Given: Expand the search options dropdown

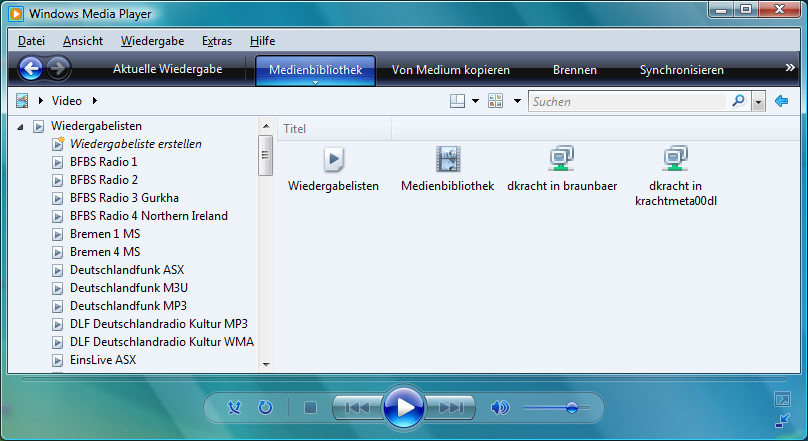Looking at the screenshot, I should (758, 101).
